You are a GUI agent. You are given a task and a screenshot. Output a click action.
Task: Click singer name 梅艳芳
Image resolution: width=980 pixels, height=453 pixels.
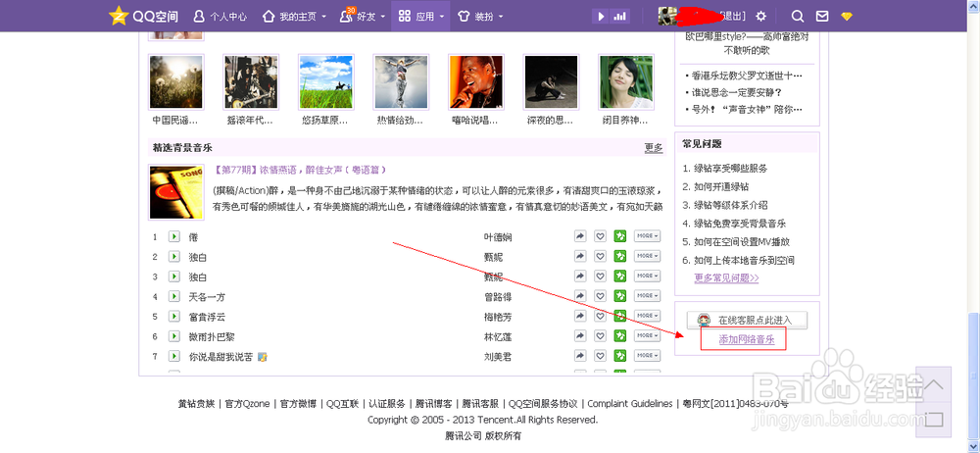[x=498, y=317]
